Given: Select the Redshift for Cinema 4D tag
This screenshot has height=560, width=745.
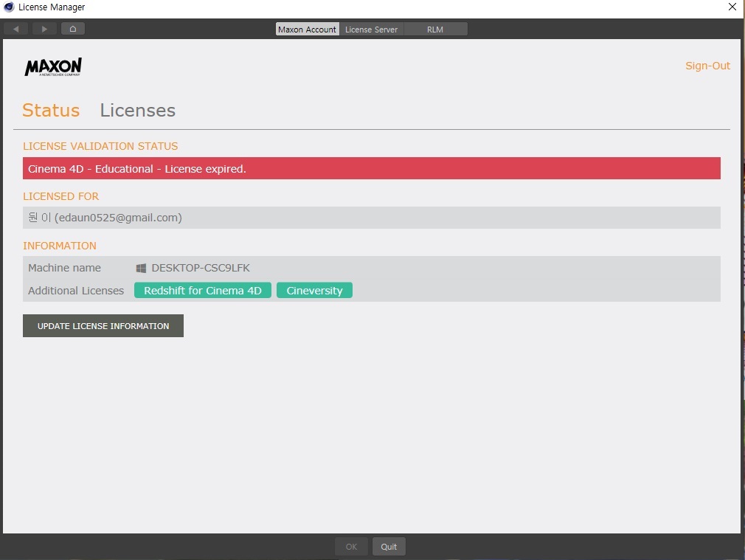Looking at the screenshot, I should pyautogui.click(x=203, y=291).
